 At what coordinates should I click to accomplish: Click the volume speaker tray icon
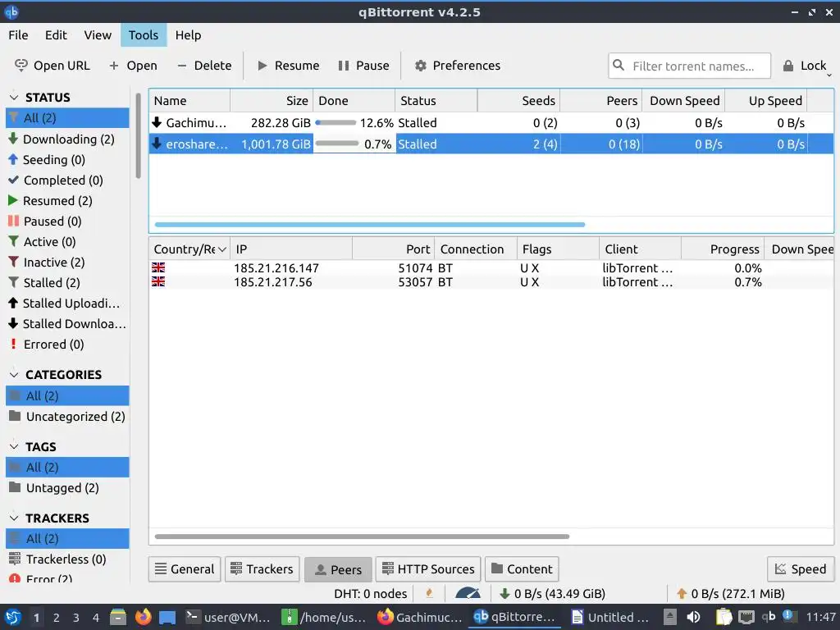[693, 617]
